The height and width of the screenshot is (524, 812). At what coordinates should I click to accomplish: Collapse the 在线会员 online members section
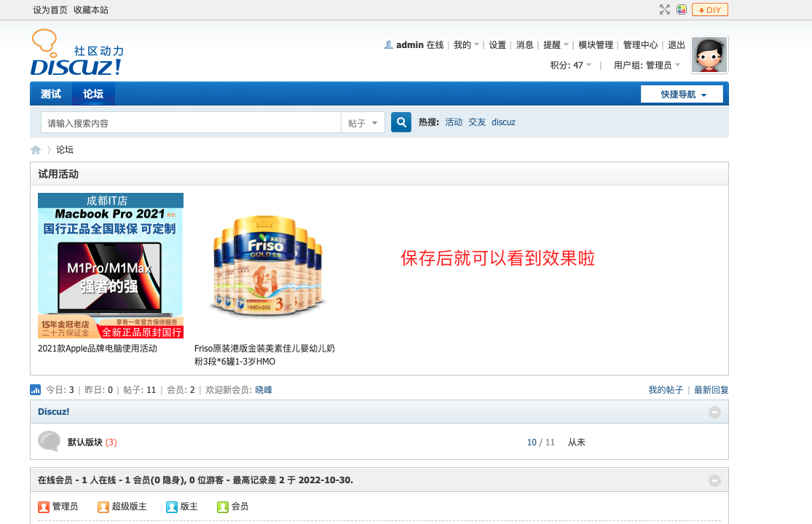(x=714, y=480)
